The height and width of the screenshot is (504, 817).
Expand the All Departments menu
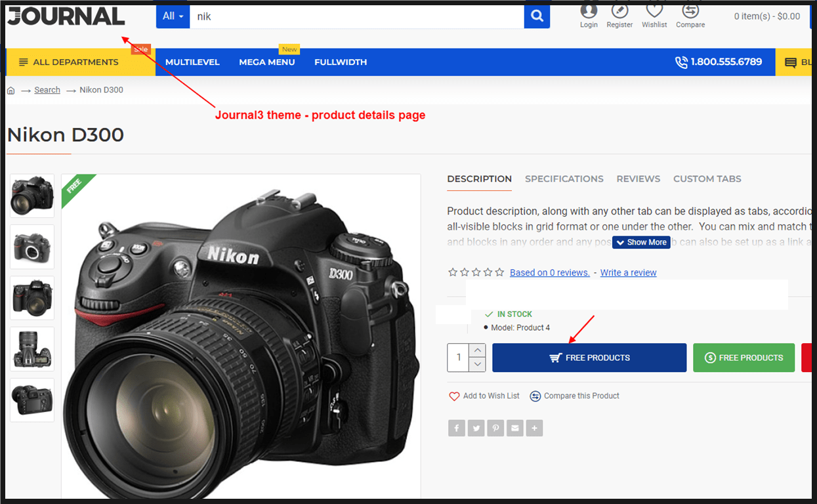(76, 62)
